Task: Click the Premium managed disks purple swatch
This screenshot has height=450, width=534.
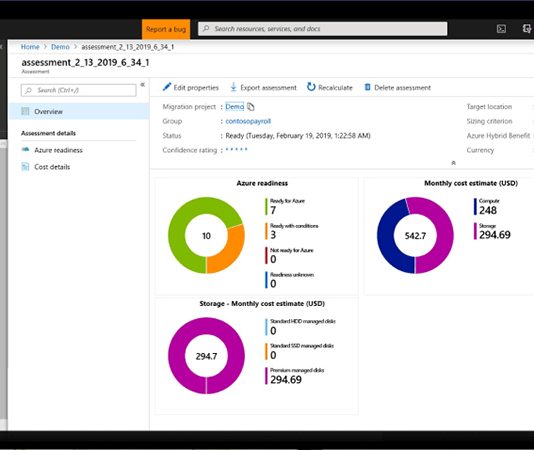Action: point(266,376)
